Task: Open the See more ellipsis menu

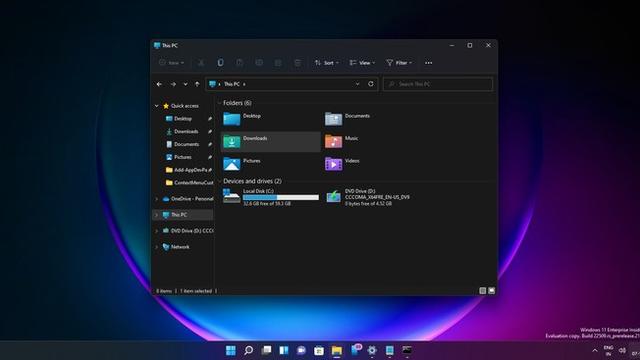Action: click(x=429, y=63)
